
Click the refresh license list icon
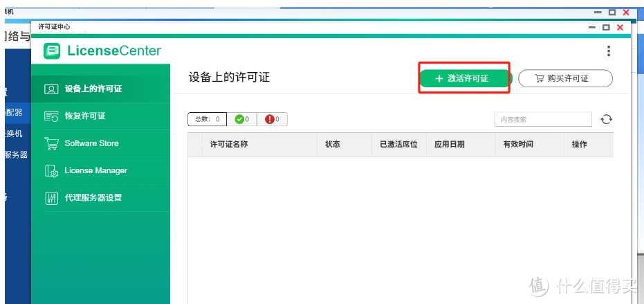pos(606,119)
